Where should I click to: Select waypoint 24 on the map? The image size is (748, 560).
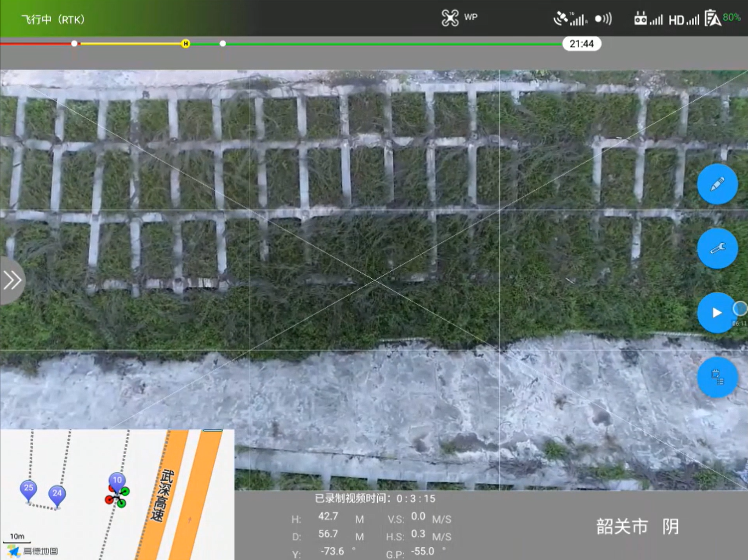click(x=57, y=495)
